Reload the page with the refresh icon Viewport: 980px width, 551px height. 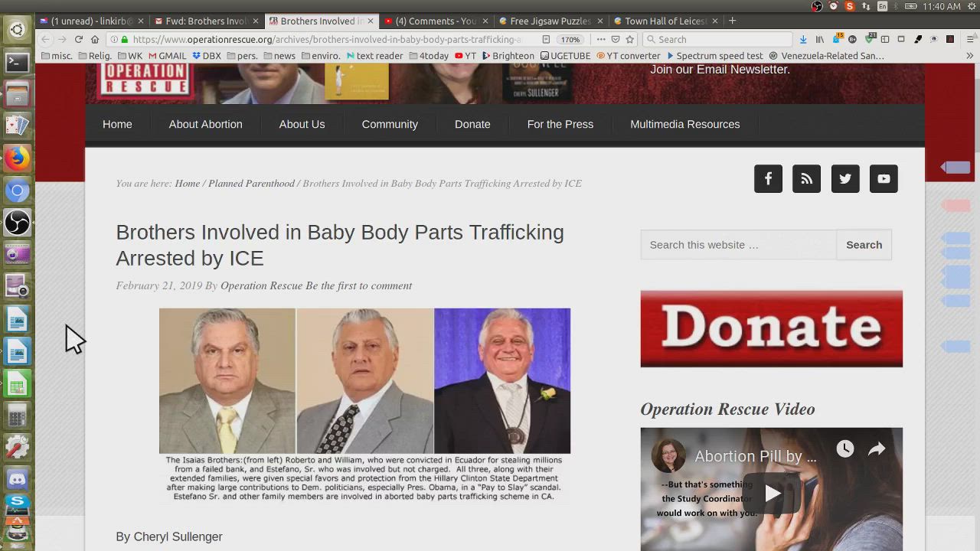tap(79, 39)
